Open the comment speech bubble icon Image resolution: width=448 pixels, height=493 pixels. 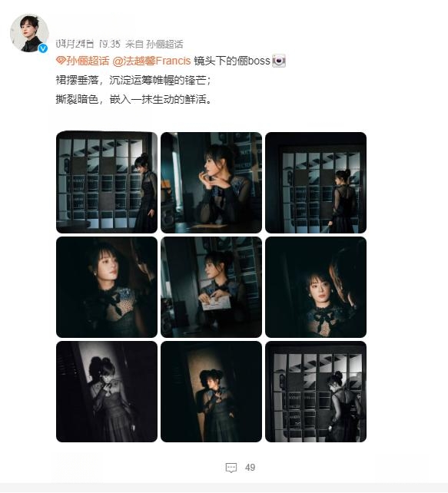(x=231, y=467)
